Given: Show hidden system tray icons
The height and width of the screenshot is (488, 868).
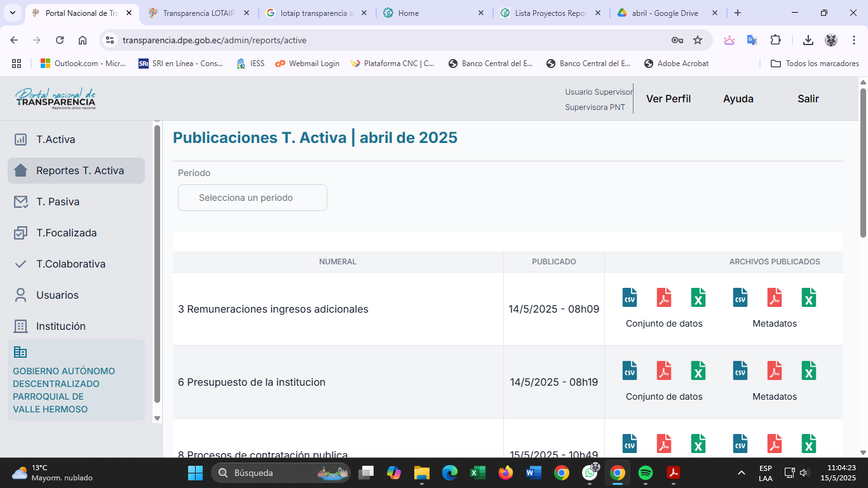Looking at the screenshot, I should coord(741,473).
